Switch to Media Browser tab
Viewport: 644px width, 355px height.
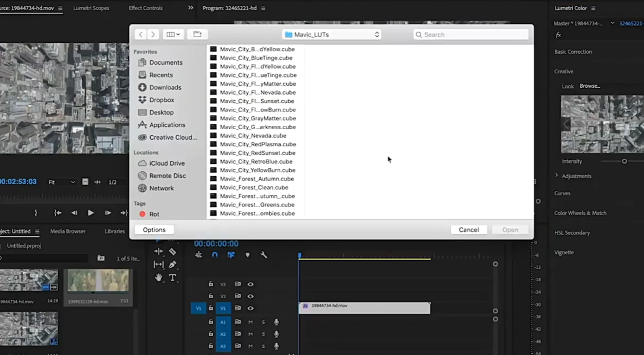[x=68, y=231]
